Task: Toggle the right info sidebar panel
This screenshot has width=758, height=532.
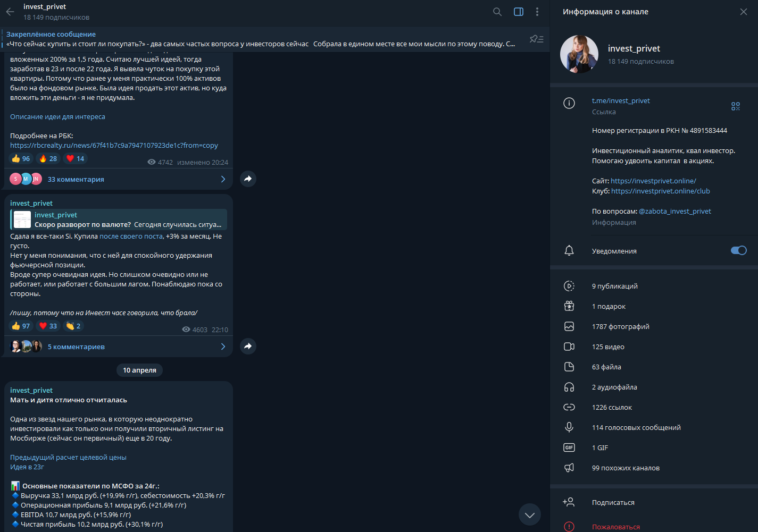Action: point(519,12)
